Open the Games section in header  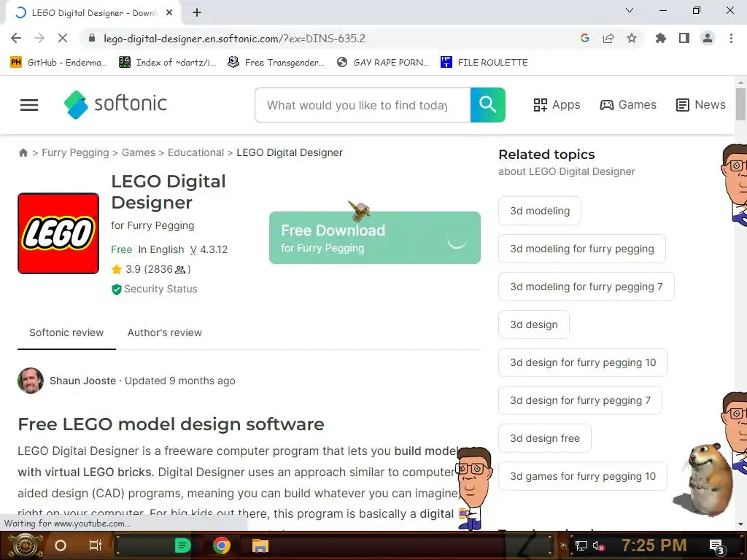point(628,105)
